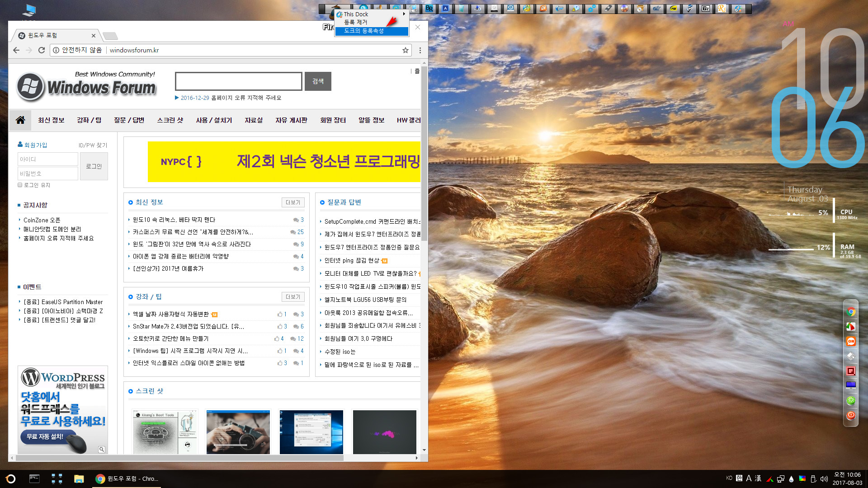
Task: Click the page's horizontal scrollbar thumb
Action: 179,458
